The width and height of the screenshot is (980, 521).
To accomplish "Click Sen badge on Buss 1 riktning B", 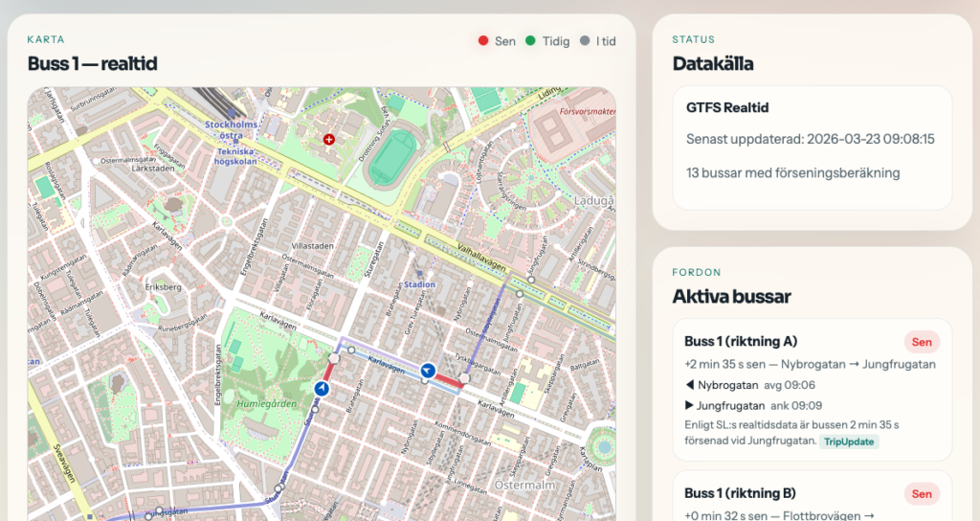I will [922, 494].
